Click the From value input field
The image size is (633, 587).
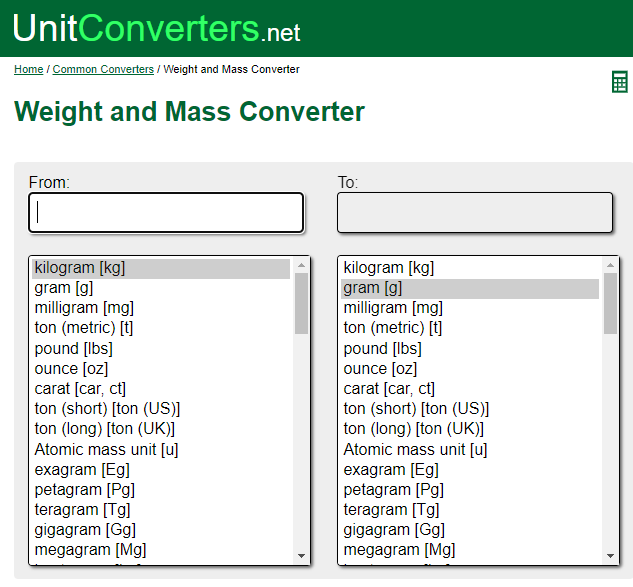tap(166, 212)
